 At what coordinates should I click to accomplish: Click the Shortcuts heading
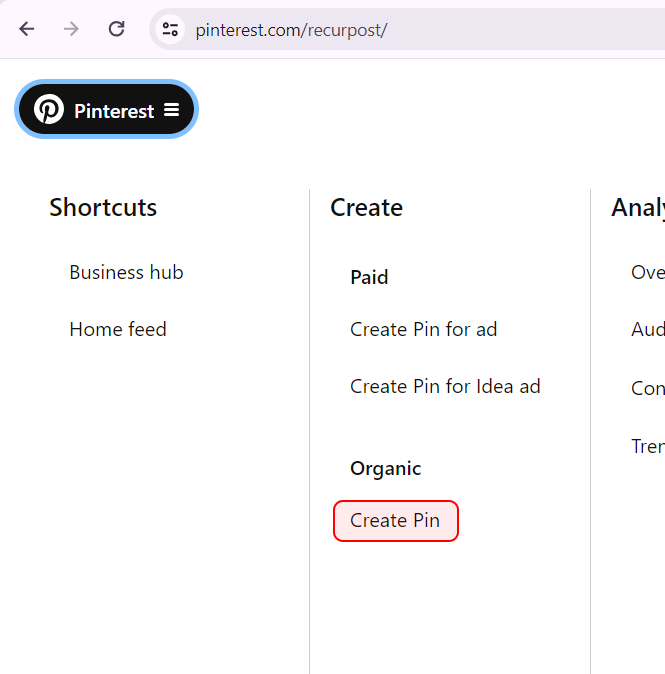pos(103,208)
